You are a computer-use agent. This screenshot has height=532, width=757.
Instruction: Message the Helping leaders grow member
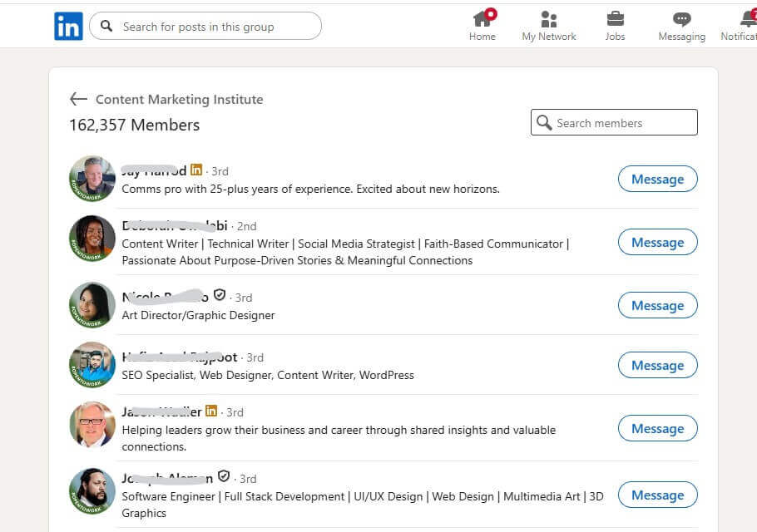click(x=657, y=428)
